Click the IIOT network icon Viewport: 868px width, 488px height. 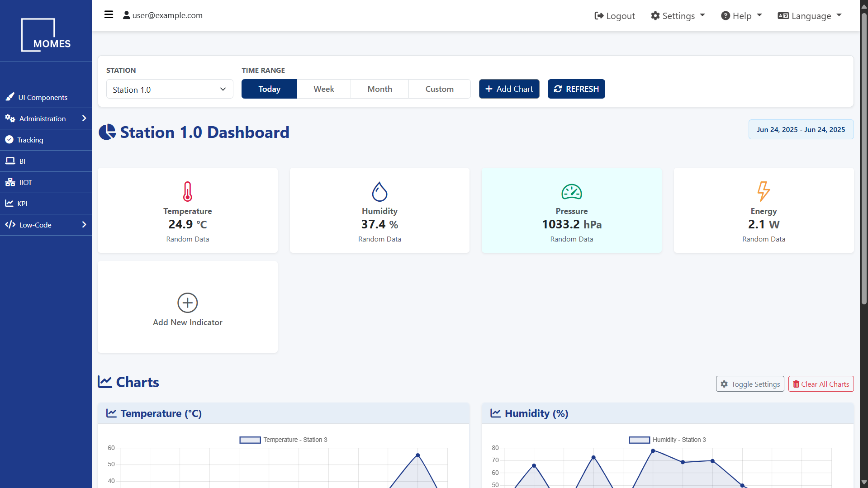(x=10, y=182)
